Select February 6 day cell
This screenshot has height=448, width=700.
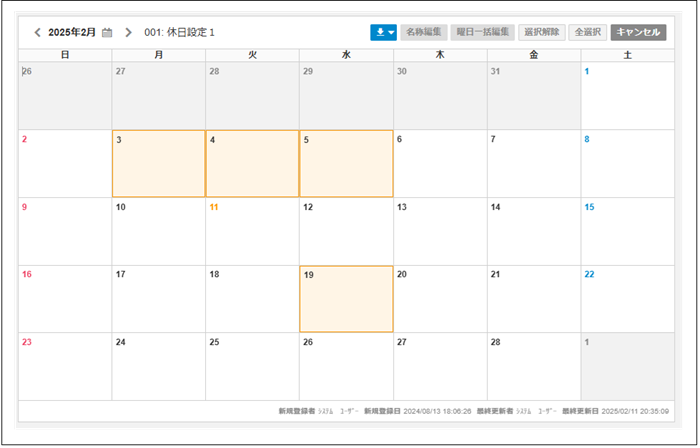pos(440,164)
